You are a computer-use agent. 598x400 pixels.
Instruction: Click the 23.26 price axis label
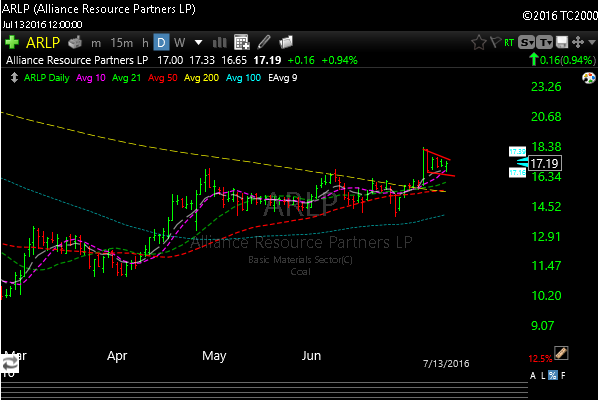click(x=546, y=87)
